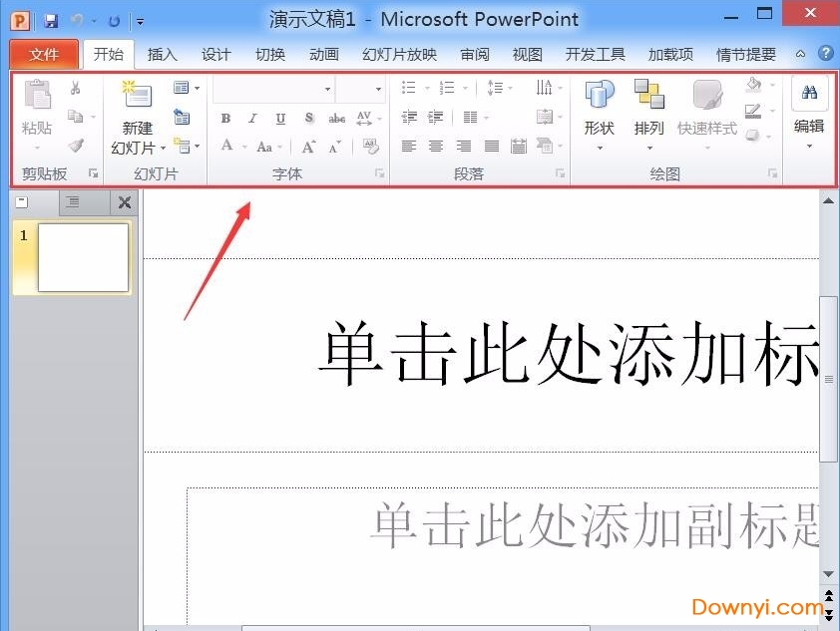
Task: Apply bold with the B icon
Action: tap(226, 118)
